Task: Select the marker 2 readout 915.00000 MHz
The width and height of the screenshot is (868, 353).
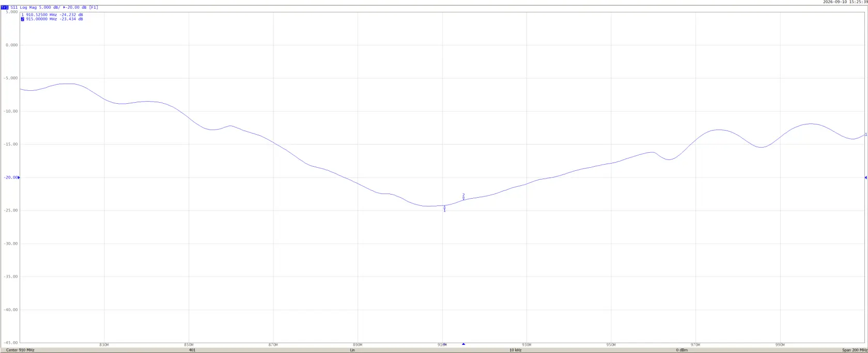Action: point(41,19)
